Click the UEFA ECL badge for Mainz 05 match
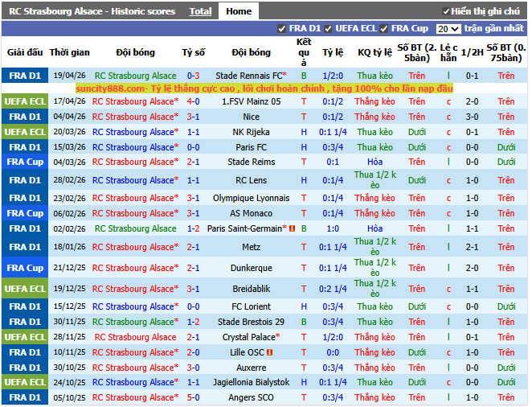The width and height of the screenshot is (532, 407). click(25, 101)
